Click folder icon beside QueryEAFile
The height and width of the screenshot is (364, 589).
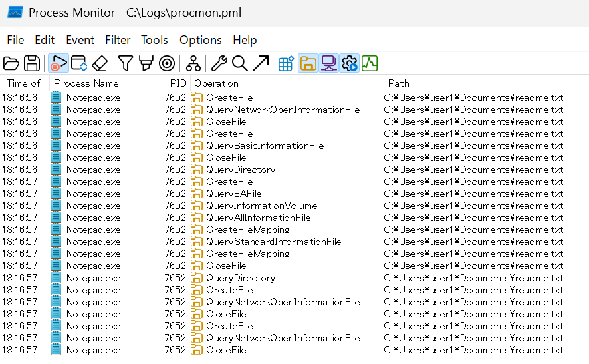pos(197,194)
